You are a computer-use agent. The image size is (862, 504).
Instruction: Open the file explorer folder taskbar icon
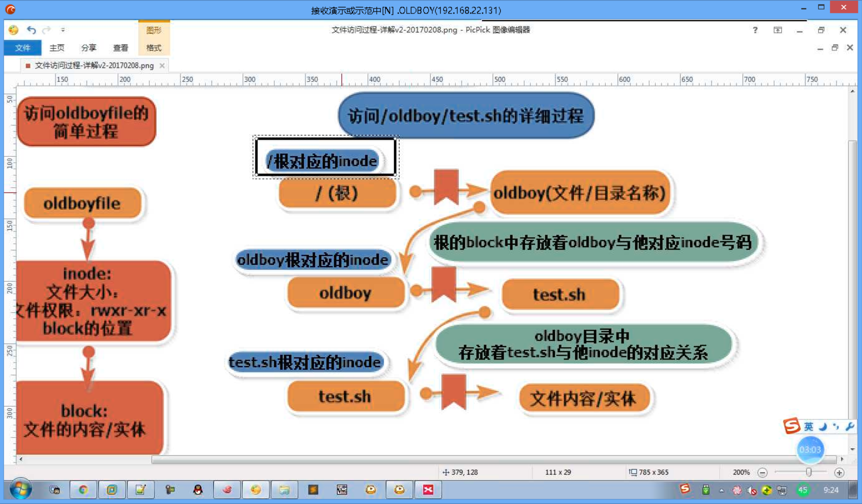tap(284, 490)
